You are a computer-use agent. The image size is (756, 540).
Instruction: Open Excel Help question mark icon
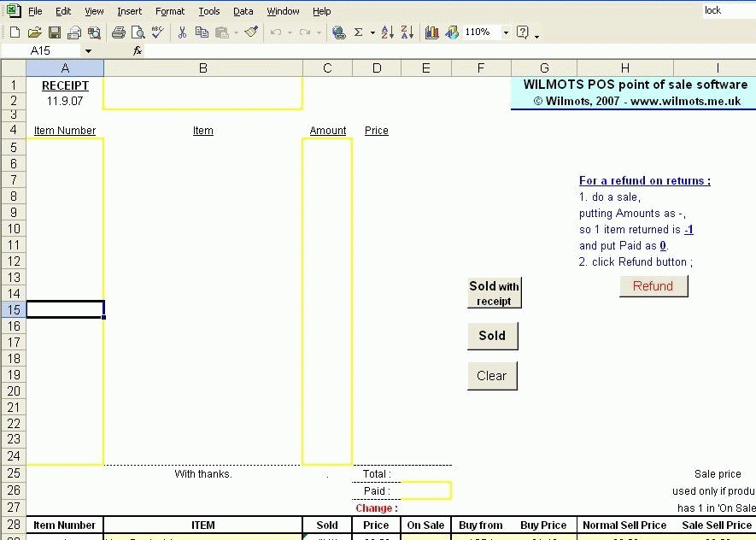522,32
